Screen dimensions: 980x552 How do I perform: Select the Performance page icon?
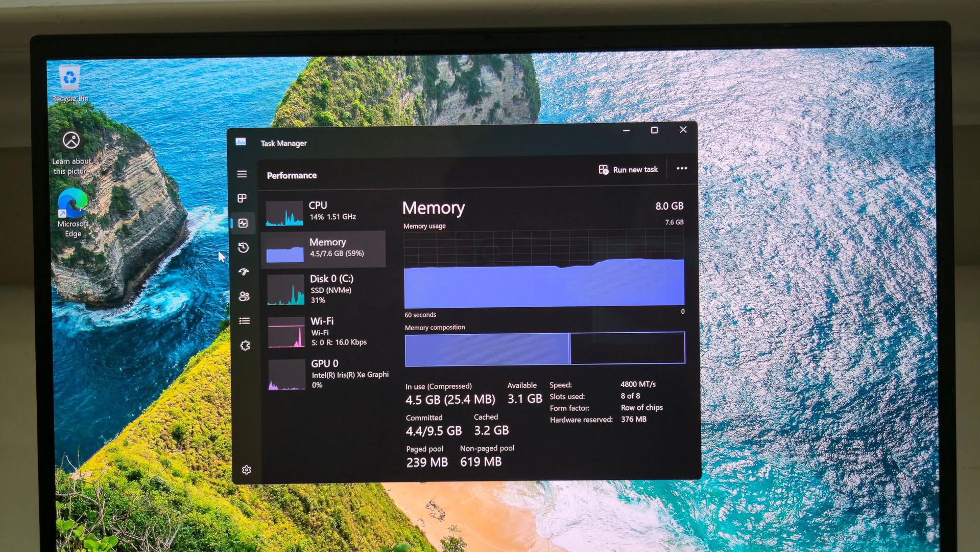(243, 223)
